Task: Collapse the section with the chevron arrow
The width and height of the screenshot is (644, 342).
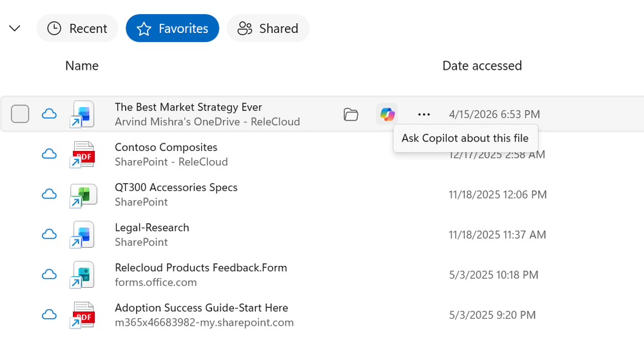Action: pyautogui.click(x=14, y=28)
